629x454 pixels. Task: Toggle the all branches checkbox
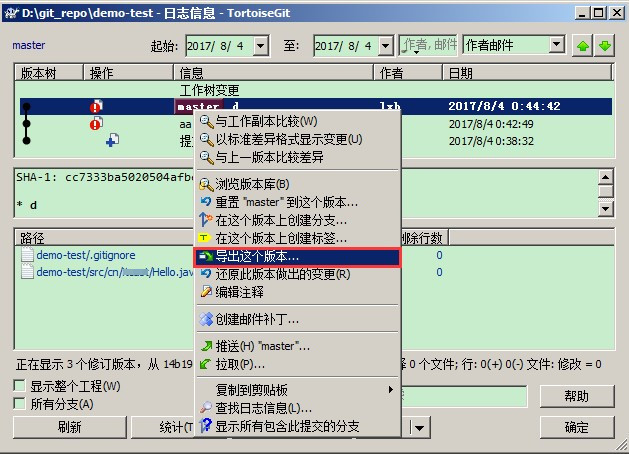[19, 403]
